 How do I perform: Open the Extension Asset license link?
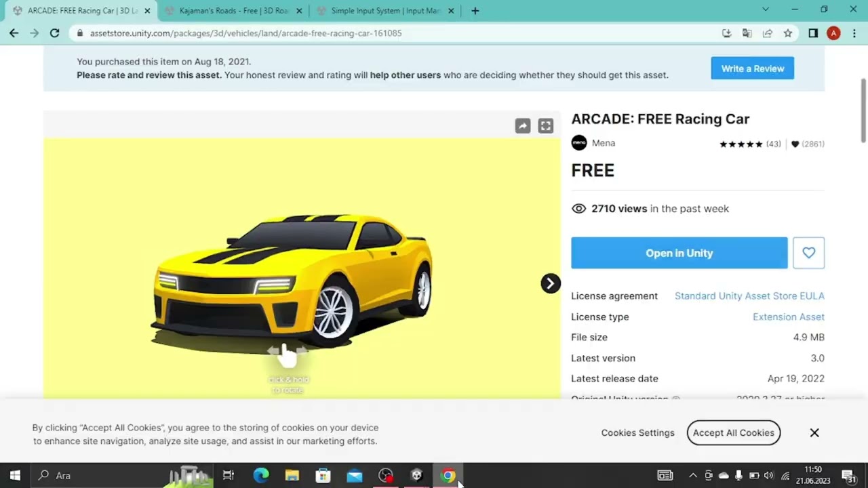click(788, 317)
